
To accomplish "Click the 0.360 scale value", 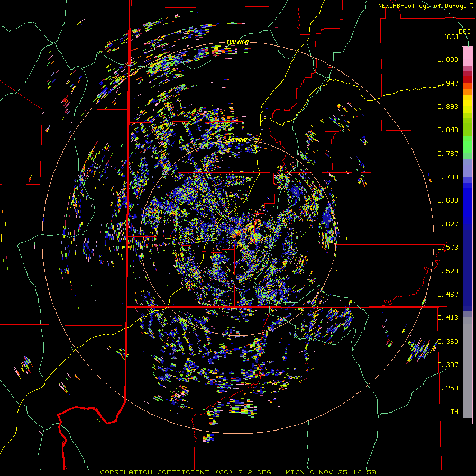I will (x=448, y=342).
